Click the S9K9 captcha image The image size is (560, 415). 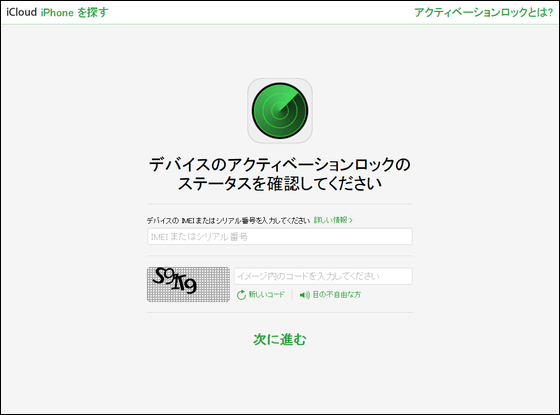pyautogui.click(x=188, y=284)
